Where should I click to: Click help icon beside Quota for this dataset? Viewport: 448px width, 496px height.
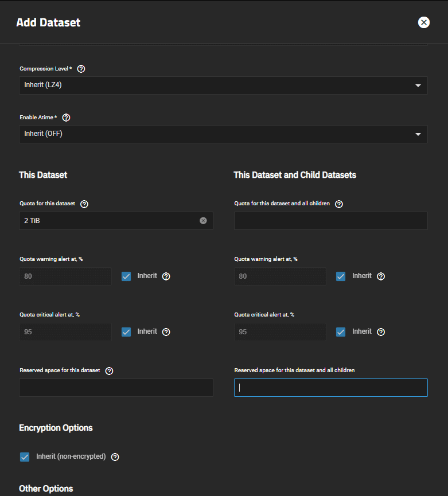point(84,204)
